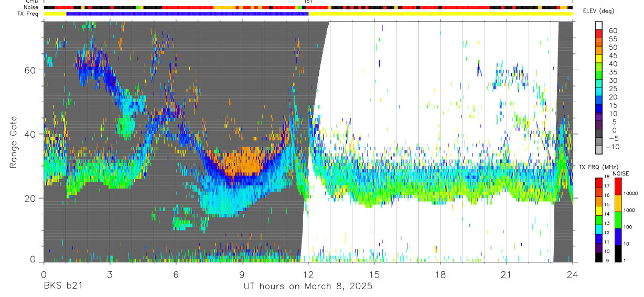
Task: Click x-axis hour tick label 21
Action: (x=506, y=274)
